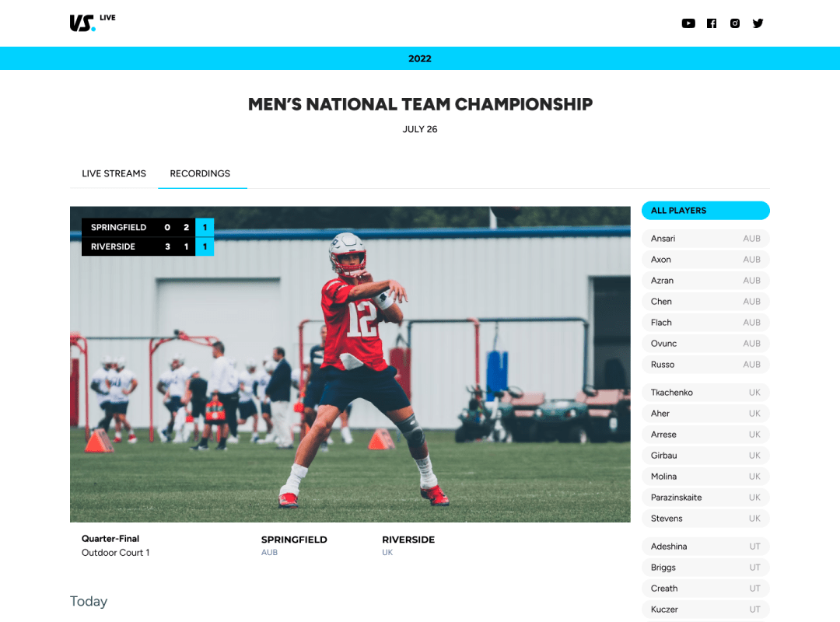Click the UK link under Riverside

(x=387, y=552)
